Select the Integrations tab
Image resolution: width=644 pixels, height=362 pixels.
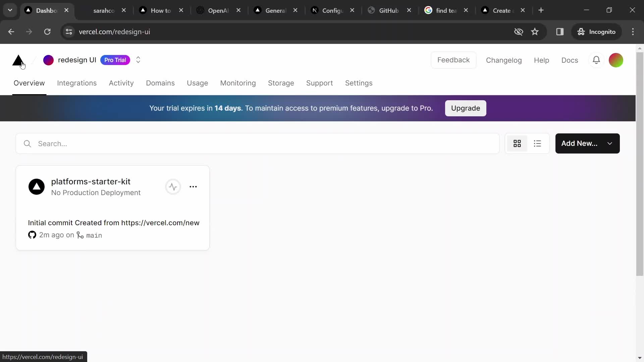(x=77, y=83)
